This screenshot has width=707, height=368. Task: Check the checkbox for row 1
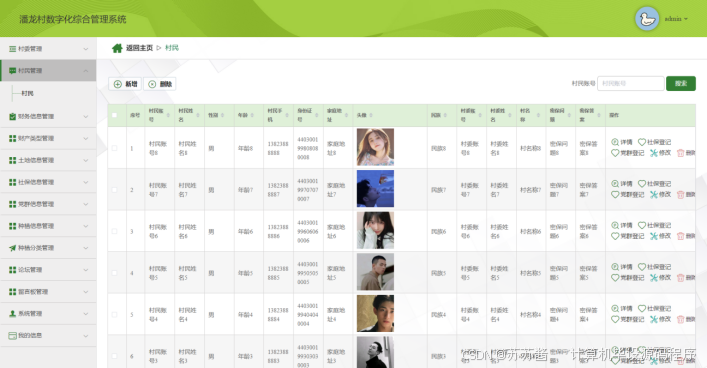(x=115, y=148)
